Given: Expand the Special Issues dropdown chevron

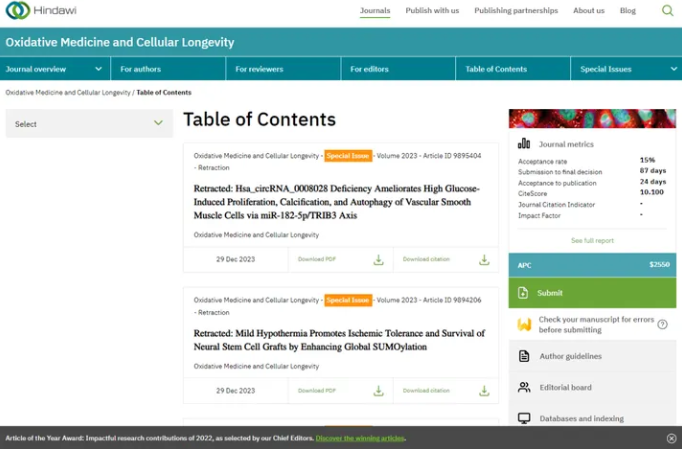Looking at the screenshot, I should point(674,69).
